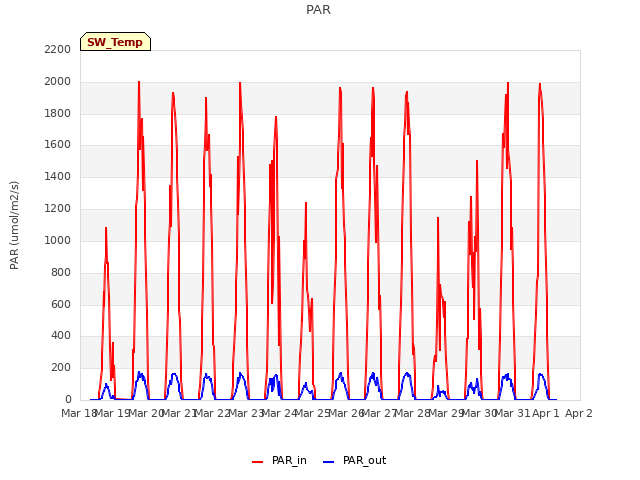This screenshot has height=480, width=640.
Task: Toggle the PAR_out legend entry
Action: 354,460
